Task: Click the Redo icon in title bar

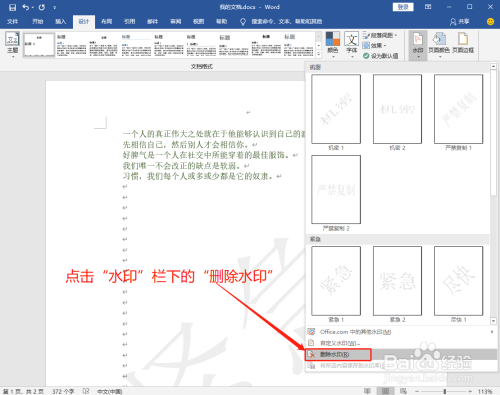Action: [42, 7]
